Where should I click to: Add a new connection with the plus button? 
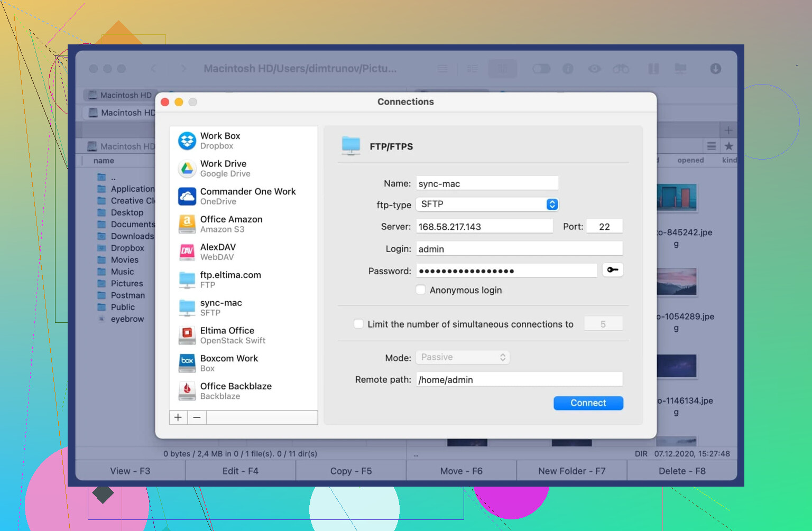click(178, 417)
